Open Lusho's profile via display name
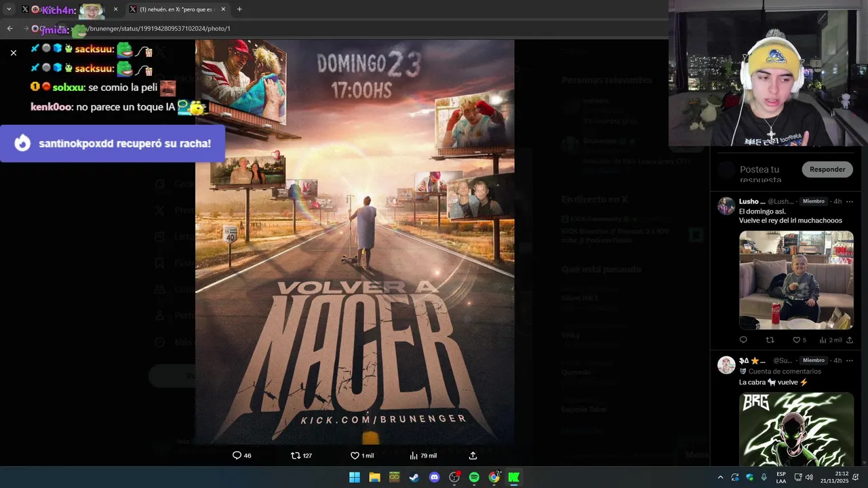868x488 pixels. tap(751, 201)
